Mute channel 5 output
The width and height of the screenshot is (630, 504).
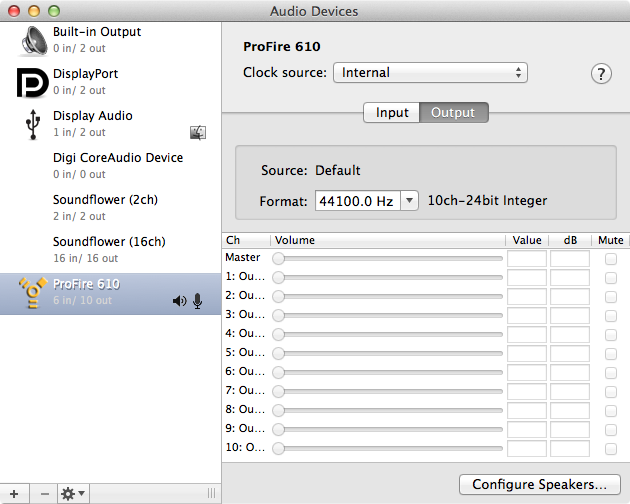point(611,354)
